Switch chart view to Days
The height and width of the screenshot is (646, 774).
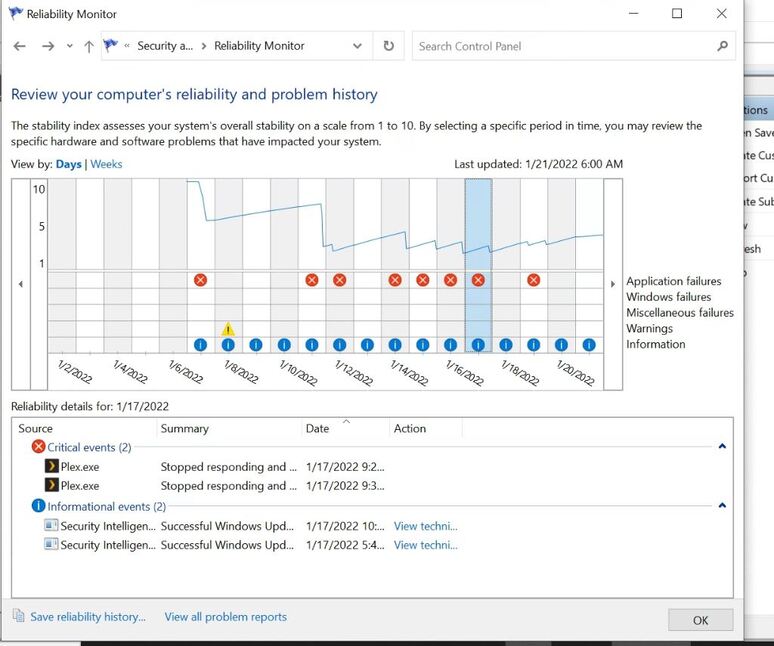(x=69, y=164)
